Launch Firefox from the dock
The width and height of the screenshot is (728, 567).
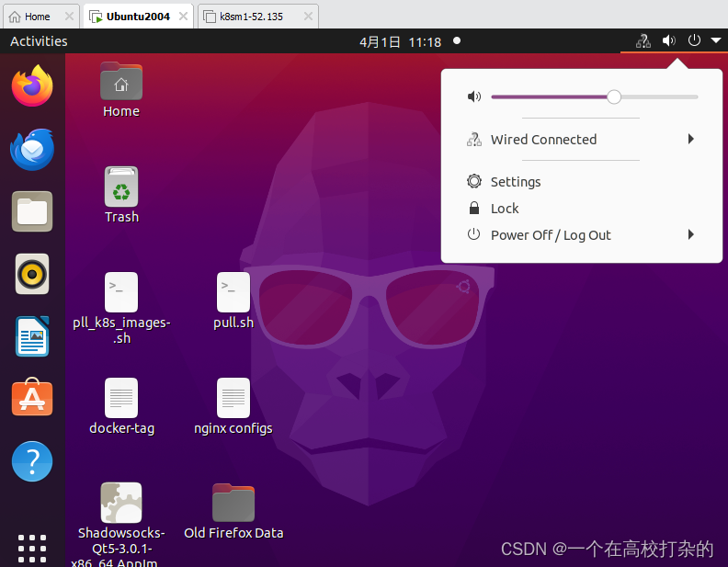[x=32, y=85]
